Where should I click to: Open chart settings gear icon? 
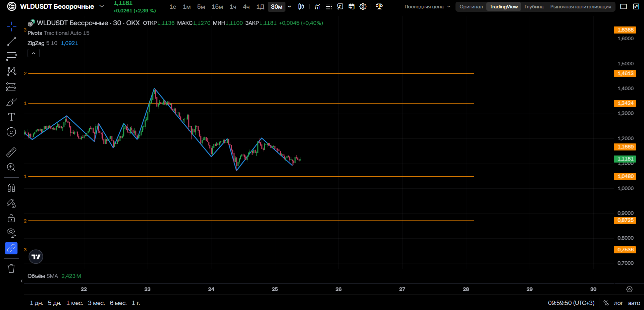(363, 7)
